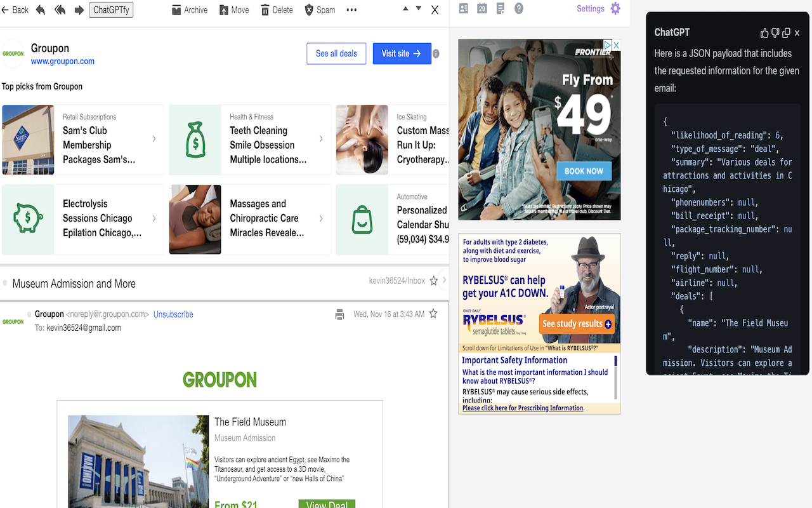
Task: Close the ChatGPT panel
Action: [797, 33]
